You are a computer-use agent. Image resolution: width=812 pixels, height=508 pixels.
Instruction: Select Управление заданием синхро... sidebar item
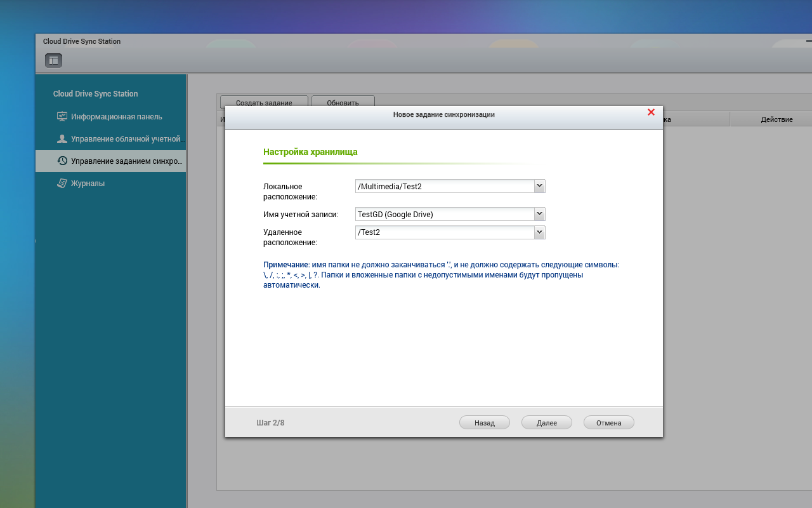tap(111, 161)
